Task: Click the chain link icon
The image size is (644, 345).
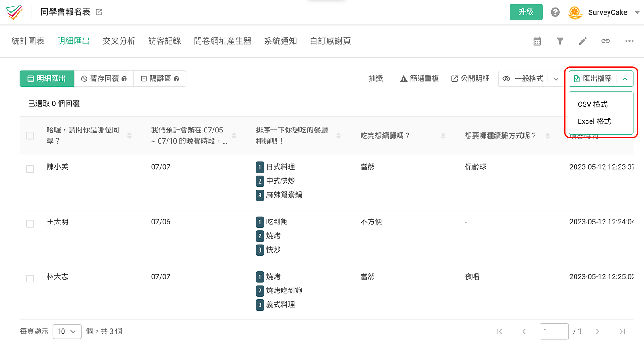Action: pyautogui.click(x=606, y=41)
